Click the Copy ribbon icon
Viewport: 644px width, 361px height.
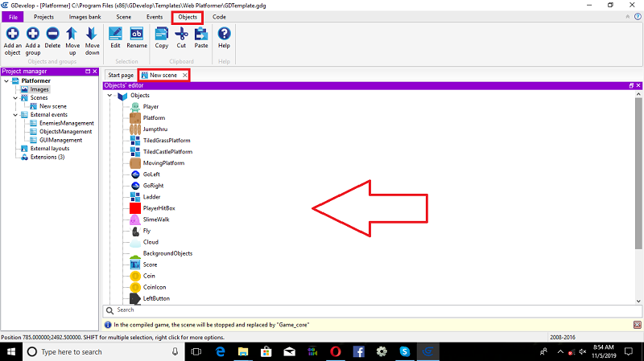[162, 34]
